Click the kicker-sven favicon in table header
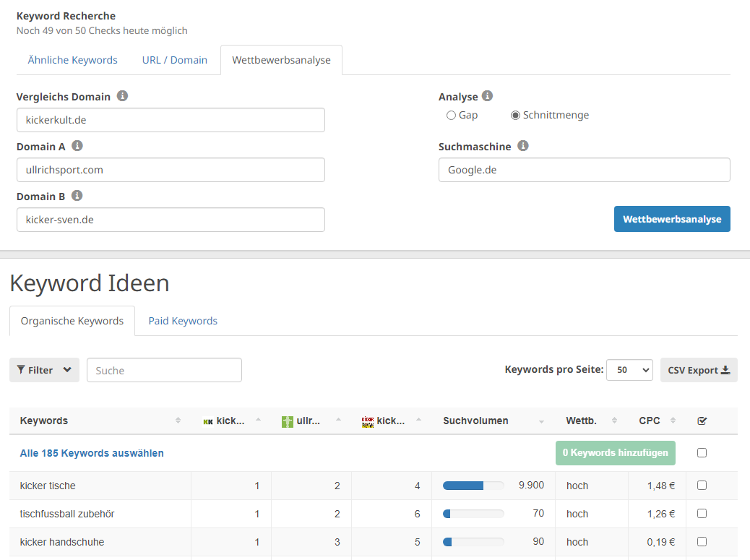This screenshot has width=750, height=560. (x=367, y=421)
